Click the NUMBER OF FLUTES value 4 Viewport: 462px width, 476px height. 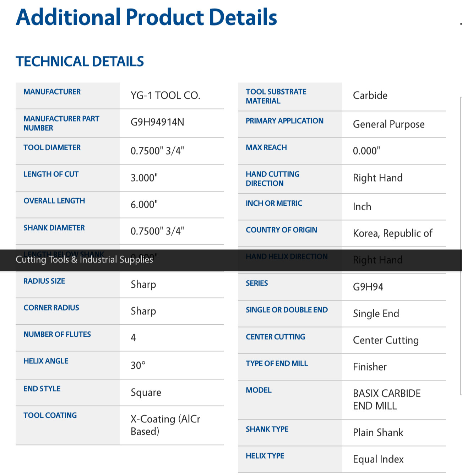click(x=134, y=337)
